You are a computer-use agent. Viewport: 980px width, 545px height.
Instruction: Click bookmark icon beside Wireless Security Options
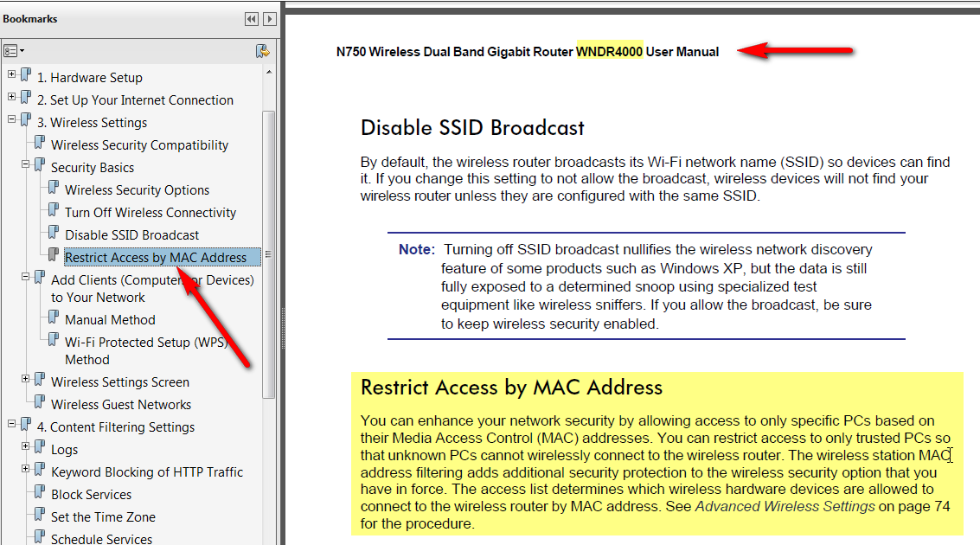pos(54,187)
